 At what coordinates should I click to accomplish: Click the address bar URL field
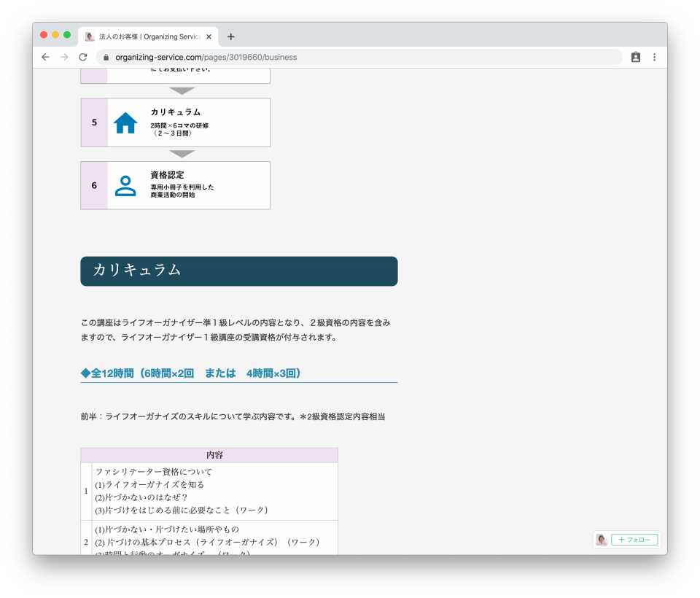[x=359, y=57]
